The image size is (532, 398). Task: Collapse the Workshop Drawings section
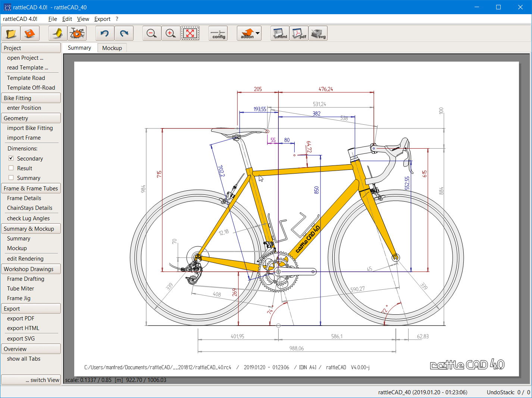point(31,269)
